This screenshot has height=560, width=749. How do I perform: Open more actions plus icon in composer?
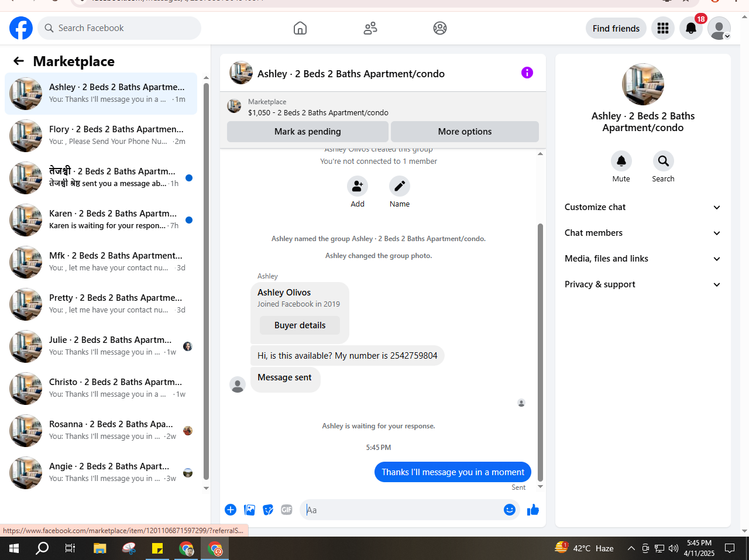click(231, 510)
